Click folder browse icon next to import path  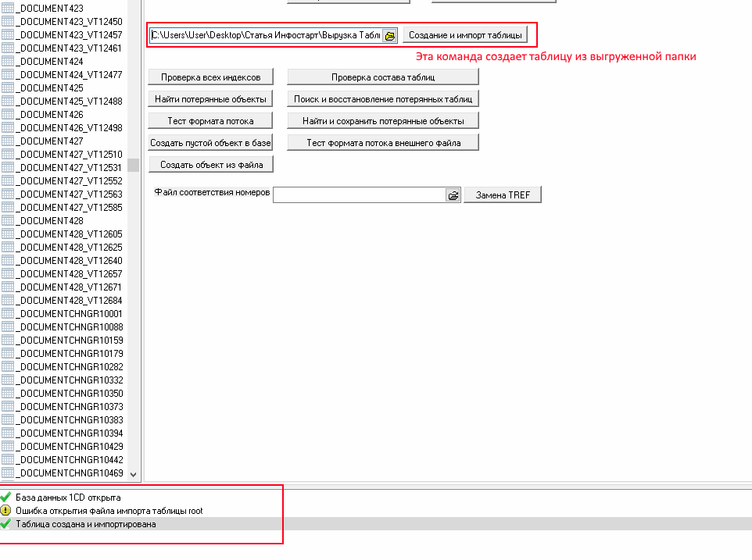390,35
